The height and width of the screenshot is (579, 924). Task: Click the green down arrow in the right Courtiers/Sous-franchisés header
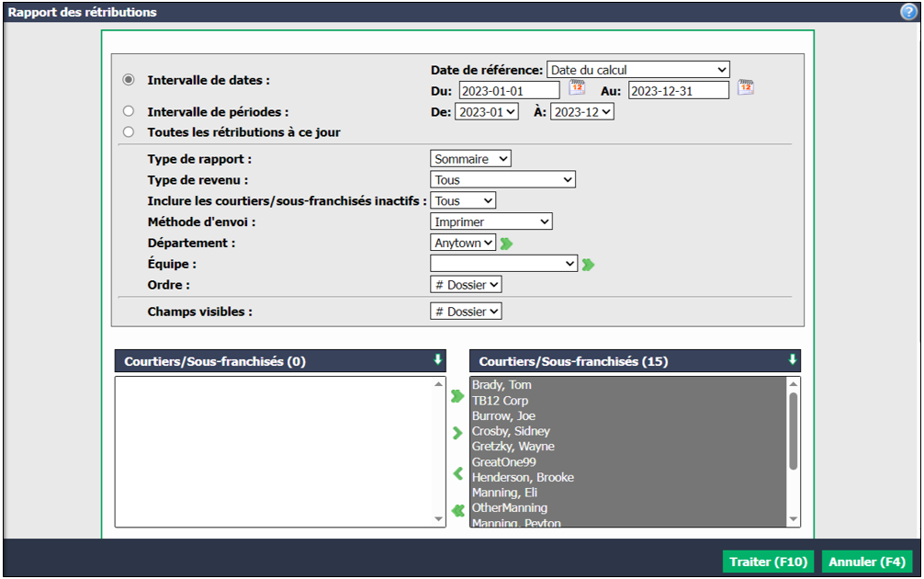[x=793, y=359]
